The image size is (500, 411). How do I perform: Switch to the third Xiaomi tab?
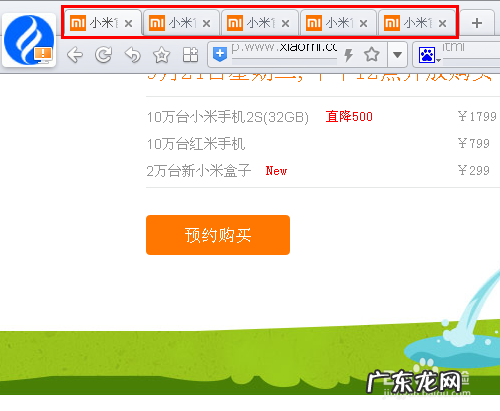pos(259,23)
